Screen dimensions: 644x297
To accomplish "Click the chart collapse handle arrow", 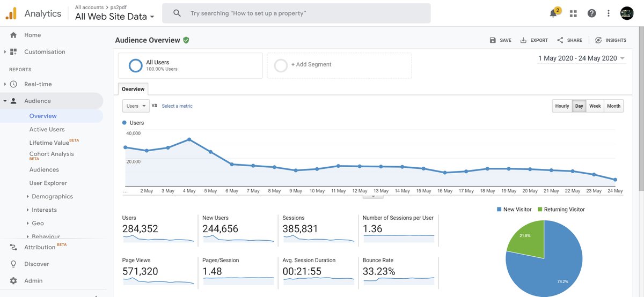I will click(x=374, y=197).
